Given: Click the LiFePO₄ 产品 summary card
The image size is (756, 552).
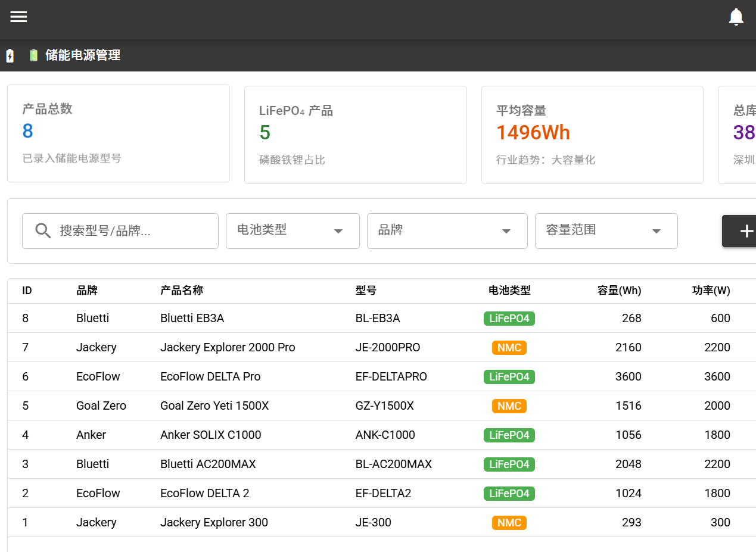Looking at the screenshot, I should click(356, 135).
